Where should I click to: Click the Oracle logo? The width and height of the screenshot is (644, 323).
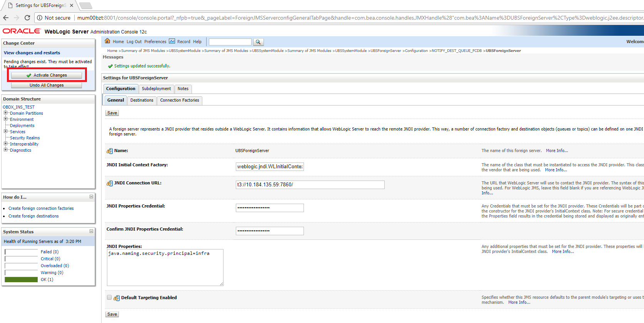pos(22,31)
